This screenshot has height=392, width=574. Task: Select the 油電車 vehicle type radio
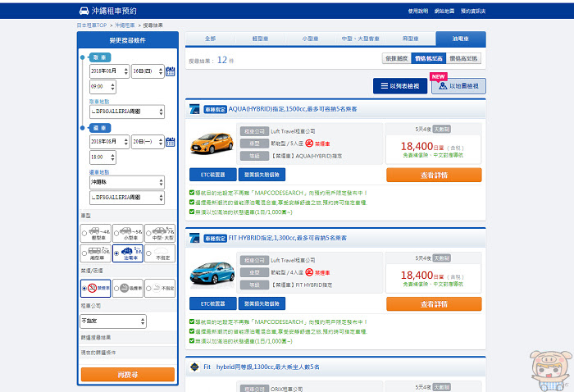pos(116,253)
